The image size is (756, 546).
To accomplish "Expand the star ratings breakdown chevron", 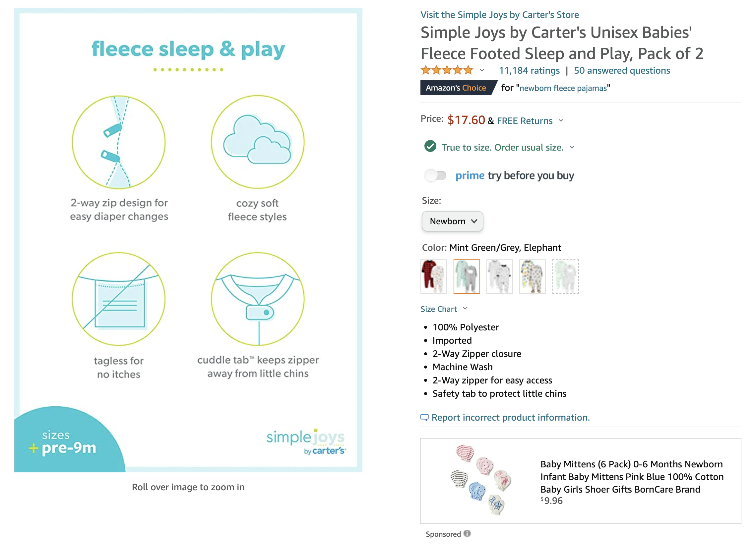I will point(482,70).
